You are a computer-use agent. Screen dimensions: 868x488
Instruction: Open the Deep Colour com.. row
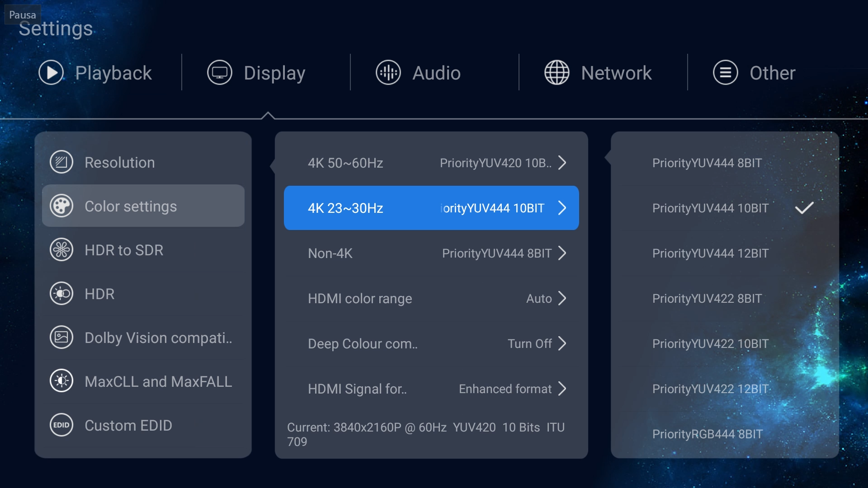point(431,343)
